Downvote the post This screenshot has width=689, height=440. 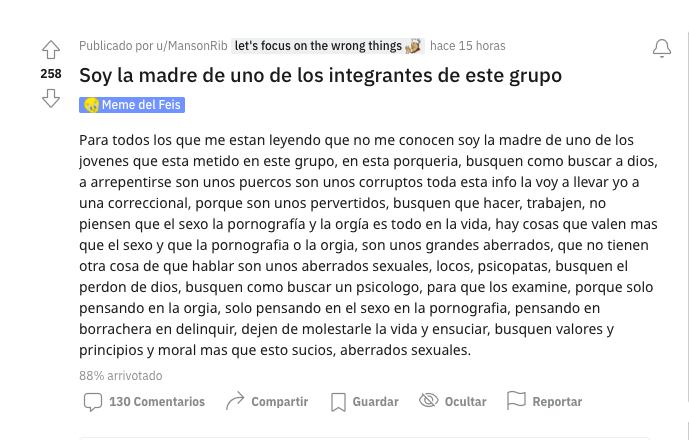pyautogui.click(x=51, y=98)
